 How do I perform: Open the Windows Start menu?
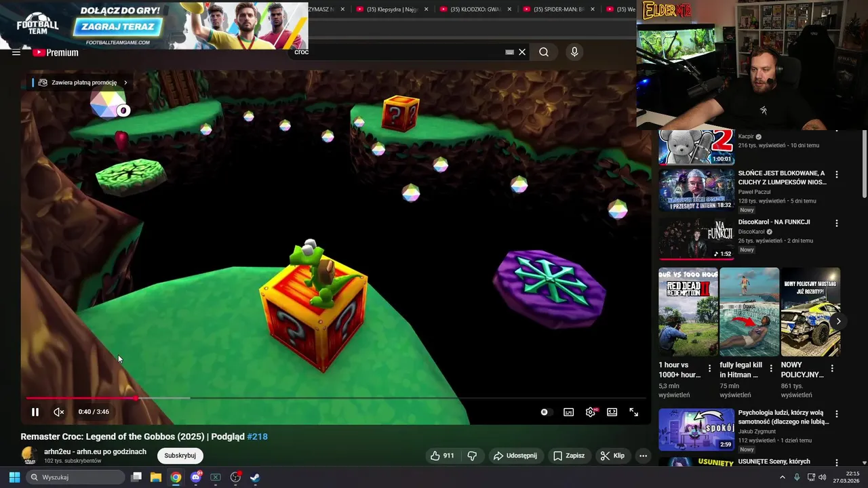coord(14,477)
